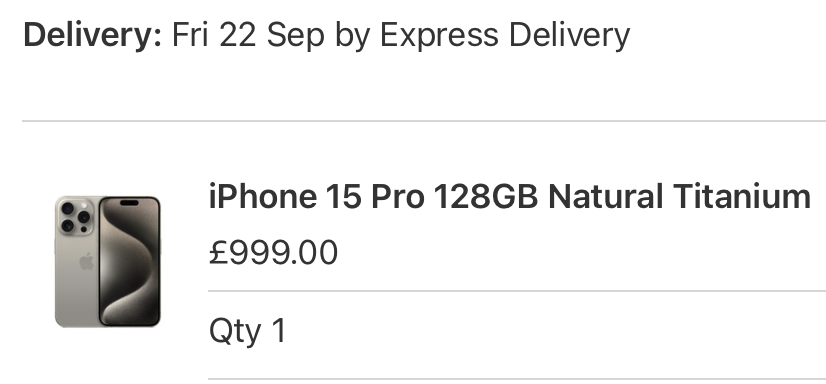Click the Apple logo on the phone back
The width and height of the screenshot is (826, 384).
[x=86, y=261]
